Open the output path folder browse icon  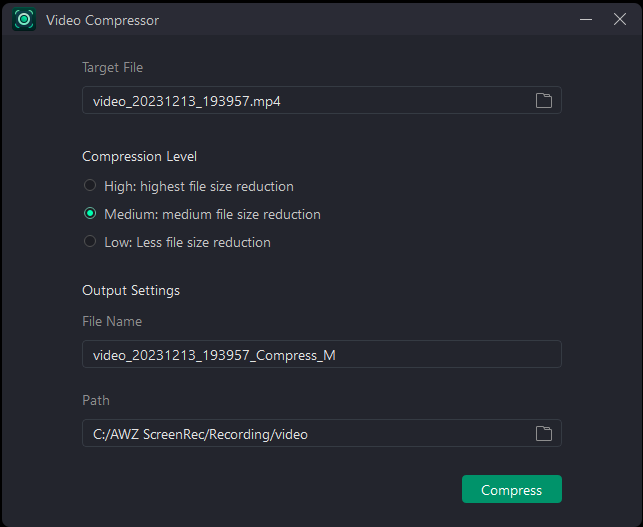click(544, 433)
